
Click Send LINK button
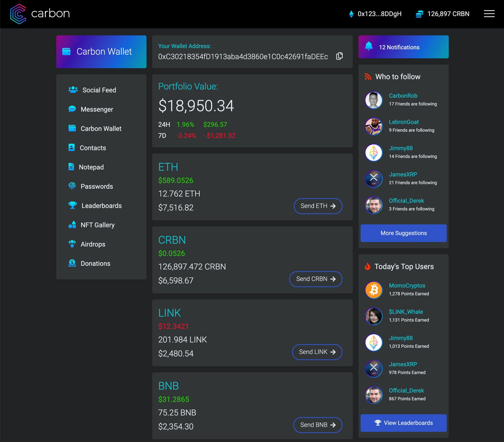pos(317,352)
